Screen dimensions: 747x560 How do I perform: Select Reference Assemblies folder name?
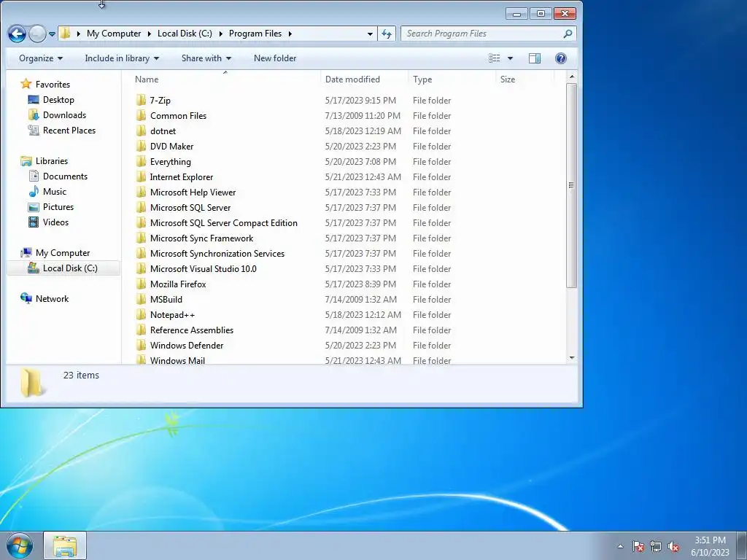click(x=192, y=330)
